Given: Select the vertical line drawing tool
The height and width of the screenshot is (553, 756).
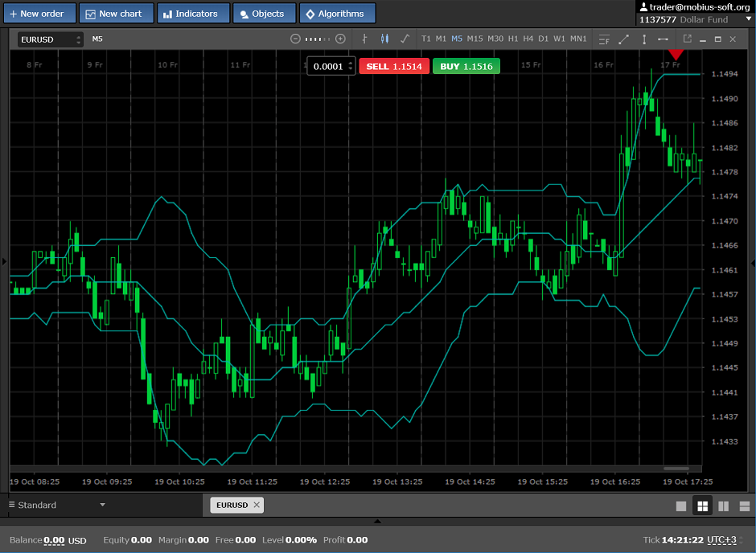Looking at the screenshot, I should pyautogui.click(x=644, y=39).
